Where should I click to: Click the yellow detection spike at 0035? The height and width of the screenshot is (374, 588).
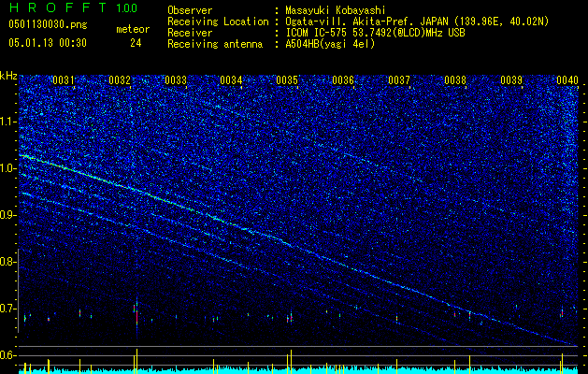pos(290,362)
